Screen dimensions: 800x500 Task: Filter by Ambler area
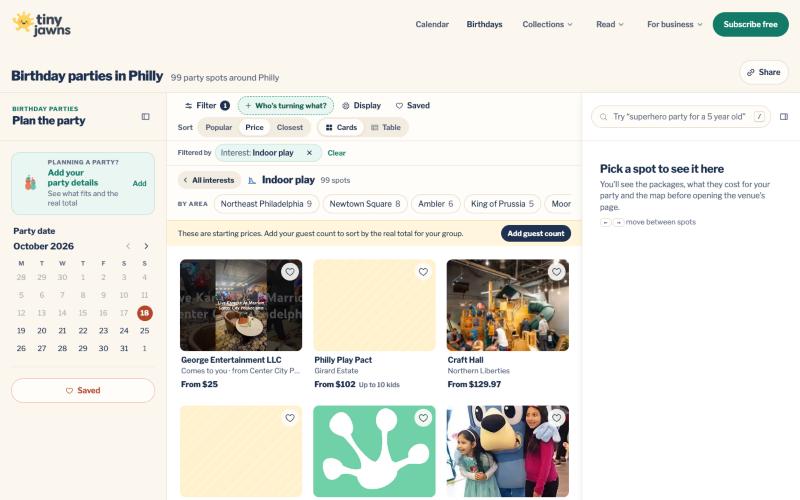point(436,204)
